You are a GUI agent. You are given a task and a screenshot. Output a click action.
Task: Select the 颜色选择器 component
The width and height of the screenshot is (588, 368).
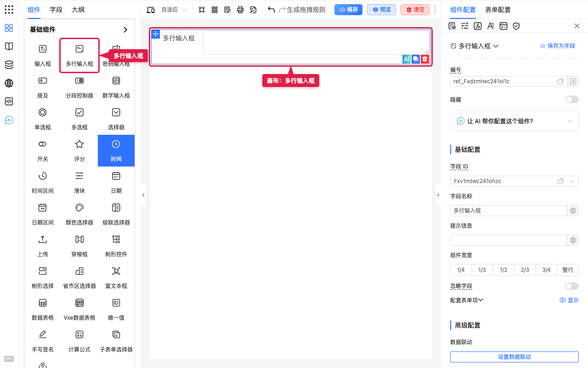pyautogui.click(x=79, y=214)
